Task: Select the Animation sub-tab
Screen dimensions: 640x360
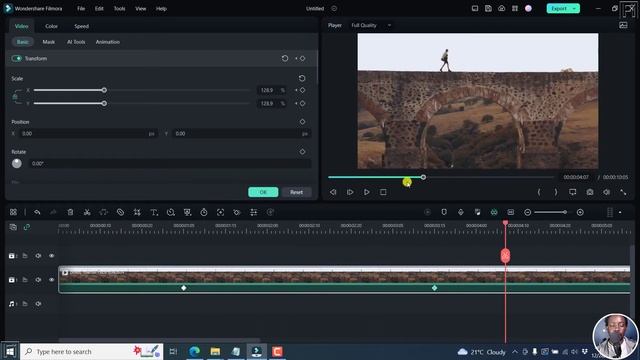Action: pyautogui.click(x=108, y=42)
